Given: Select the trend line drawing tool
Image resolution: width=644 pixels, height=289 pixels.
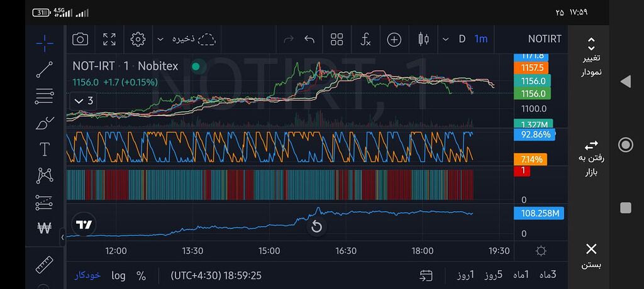Looking at the screenshot, I should 44,69.
